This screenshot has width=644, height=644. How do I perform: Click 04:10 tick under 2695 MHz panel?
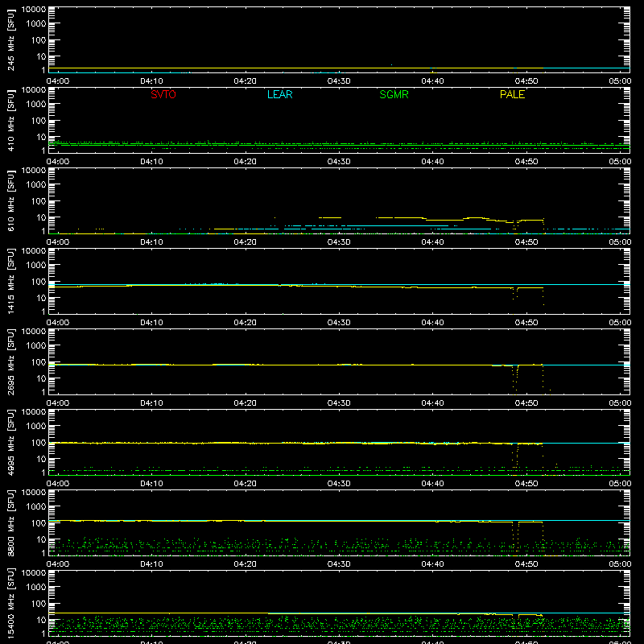click(x=151, y=403)
